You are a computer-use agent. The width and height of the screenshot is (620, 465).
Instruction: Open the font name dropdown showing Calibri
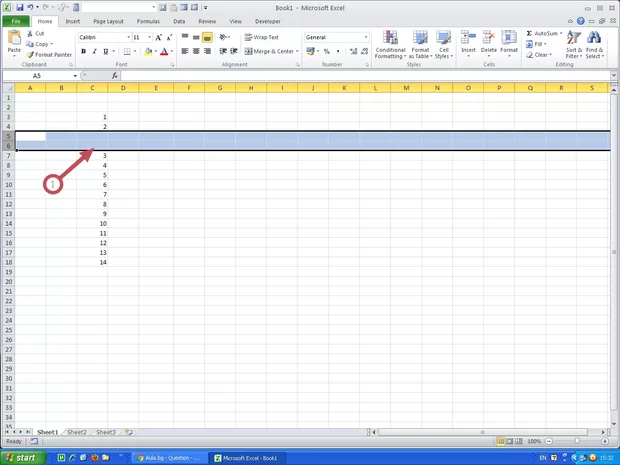pyautogui.click(x=128, y=37)
